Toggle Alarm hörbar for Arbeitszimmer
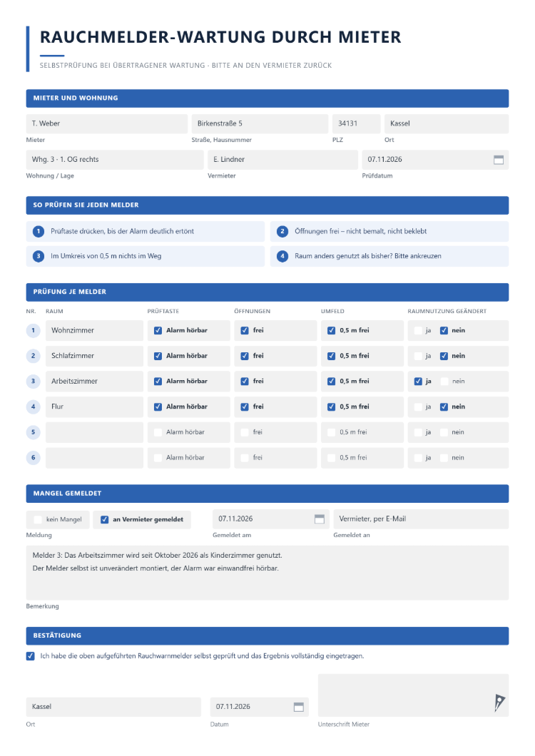The width and height of the screenshot is (535, 756). [158, 382]
